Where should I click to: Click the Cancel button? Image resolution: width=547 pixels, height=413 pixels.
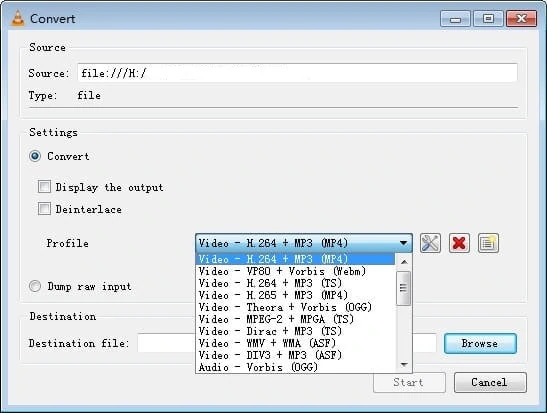(490, 382)
